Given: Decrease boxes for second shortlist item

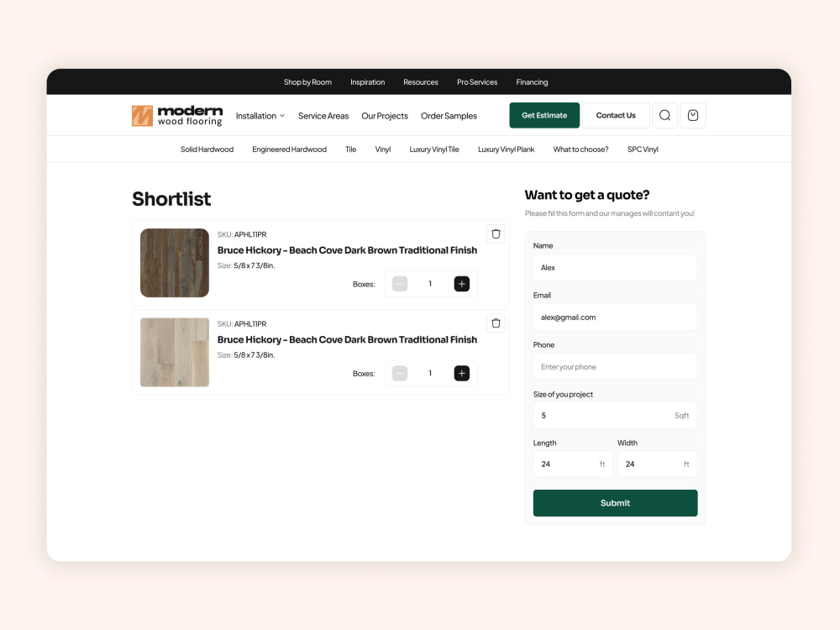Looking at the screenshot, I should [400, 374].
